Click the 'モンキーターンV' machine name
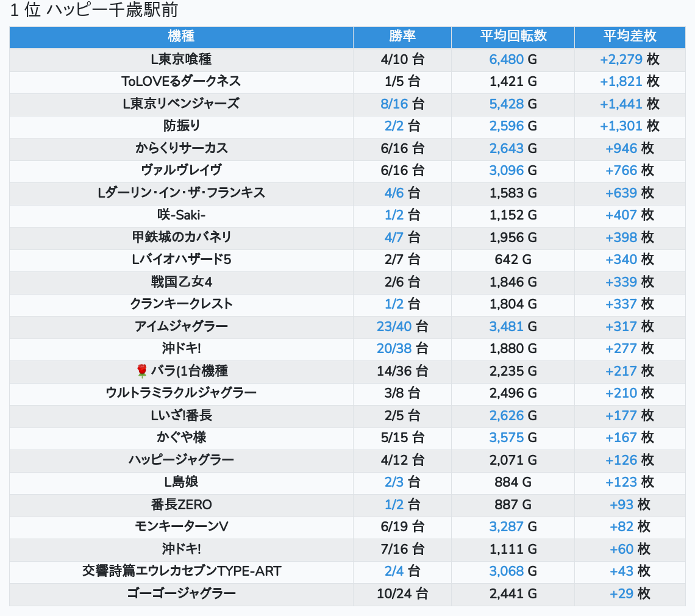 (181, 527)
